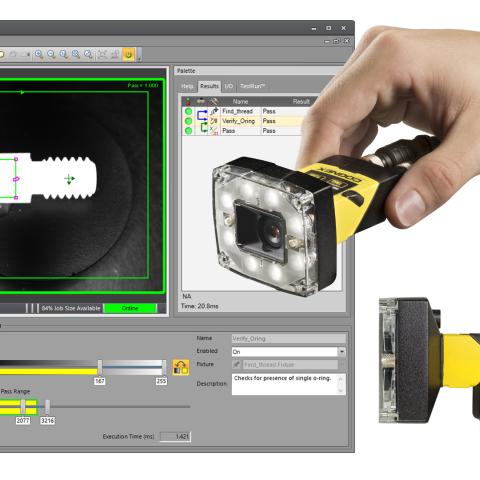
Task: Click the zoom in magnifier icon
Action: pyautogui.click(x=39, y=54)
